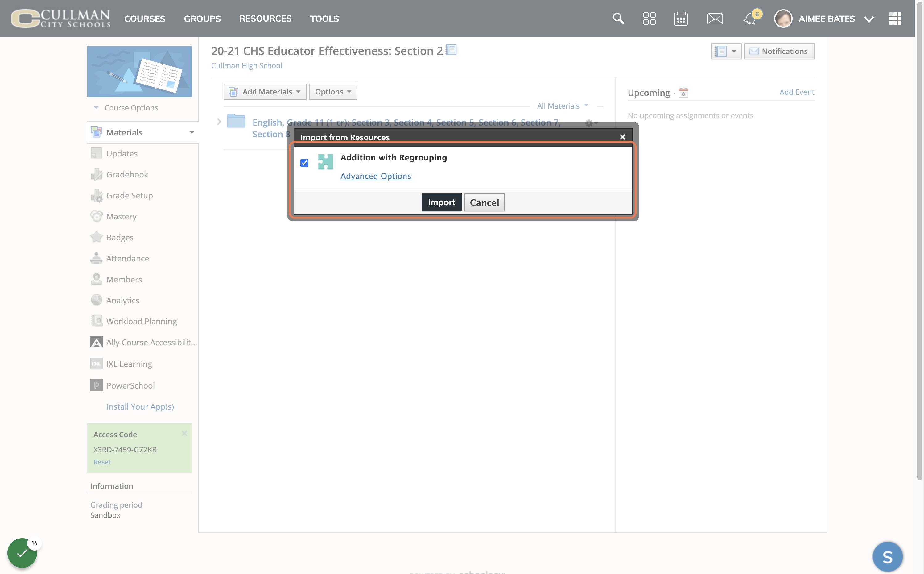This screenshot has height=574, width=924.
Task: Click the Addition with Regrouping puzzle icon
Action: (325, 162)
